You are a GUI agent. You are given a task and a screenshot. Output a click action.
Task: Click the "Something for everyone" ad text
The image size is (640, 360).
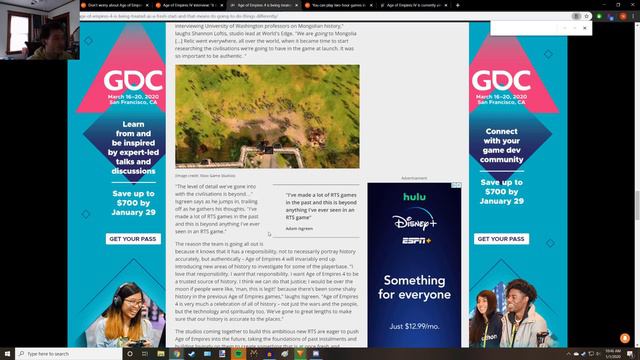point(414,287)
